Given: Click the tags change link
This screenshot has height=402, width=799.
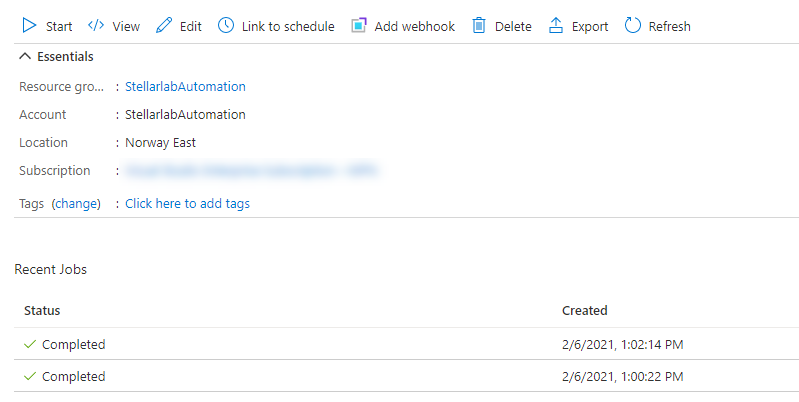Looking at the screenshot, I should click(x=76, y=204).
